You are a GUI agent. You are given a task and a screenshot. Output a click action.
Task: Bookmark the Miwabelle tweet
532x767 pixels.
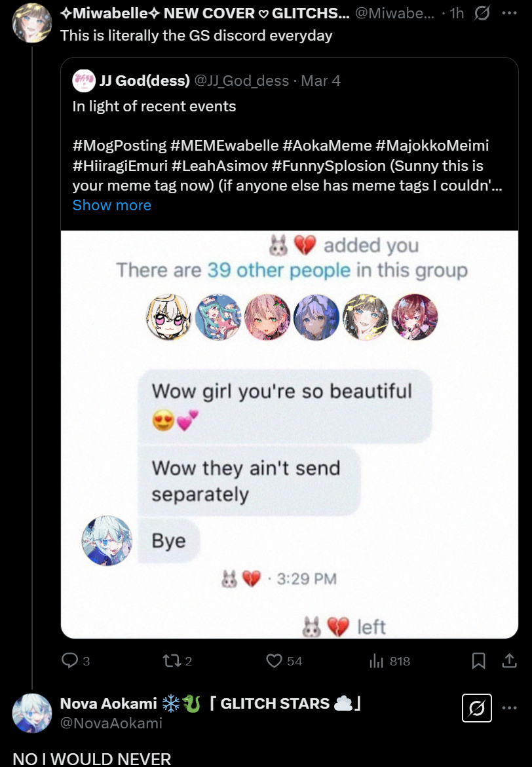click(478, 661)
